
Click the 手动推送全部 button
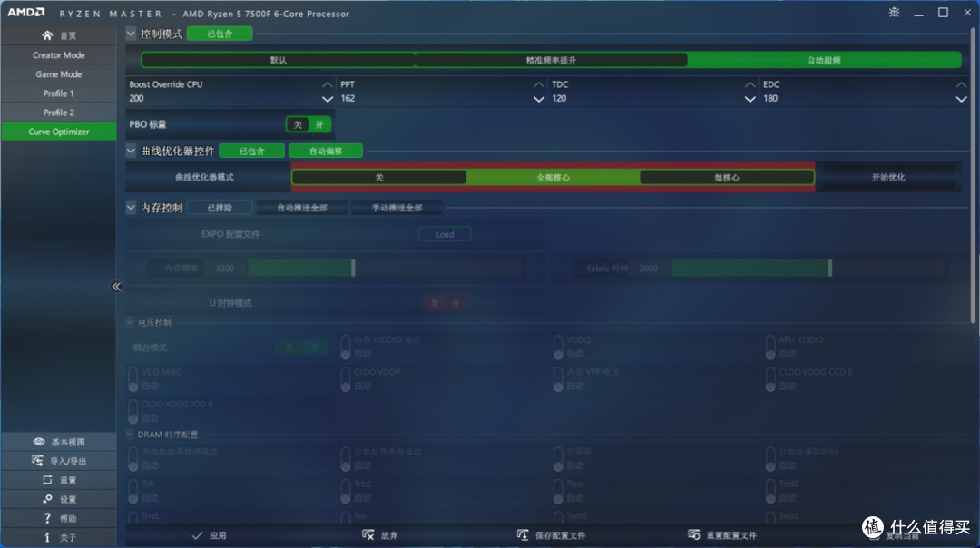[397, 208]
